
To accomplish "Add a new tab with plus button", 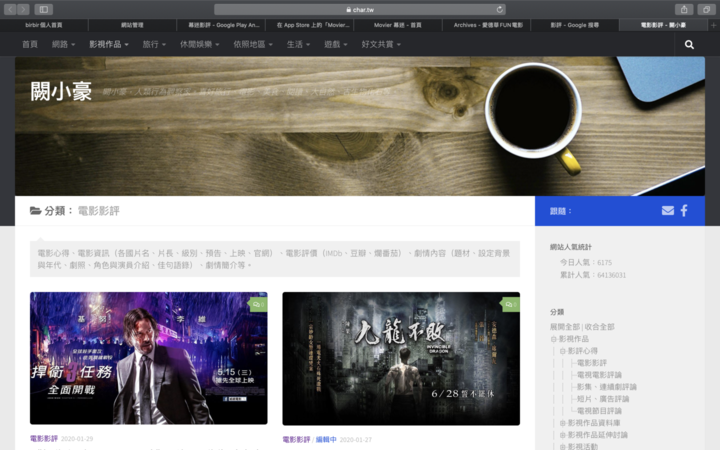I will click(713, 25).
